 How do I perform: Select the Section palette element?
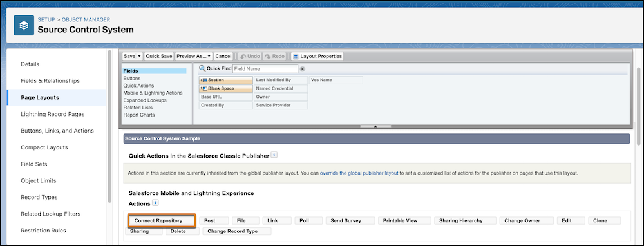[x=226, y=80]
